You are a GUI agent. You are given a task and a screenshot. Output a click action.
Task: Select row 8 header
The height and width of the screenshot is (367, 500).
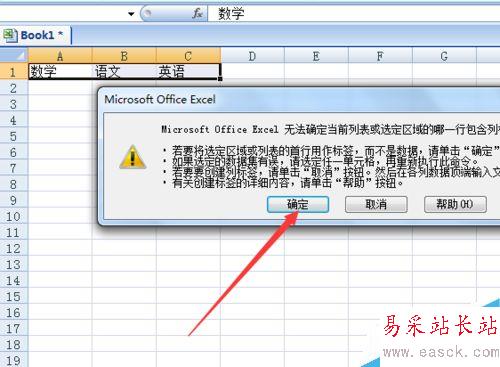tap(14, 184)
